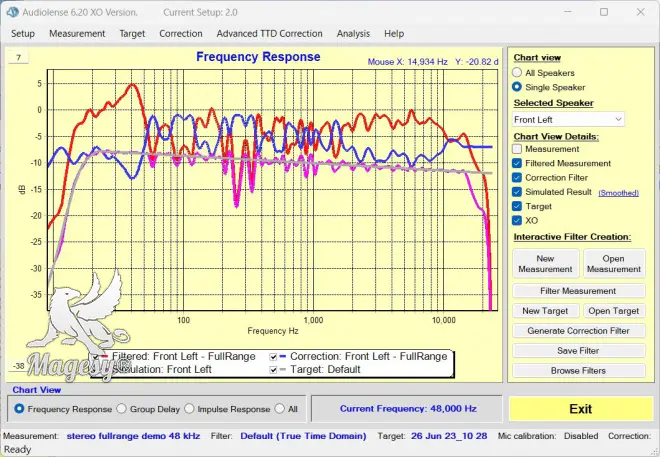Toggle the Correction Filter checkbox
This screenshot has width=660, height=457.
click(517, 178)
